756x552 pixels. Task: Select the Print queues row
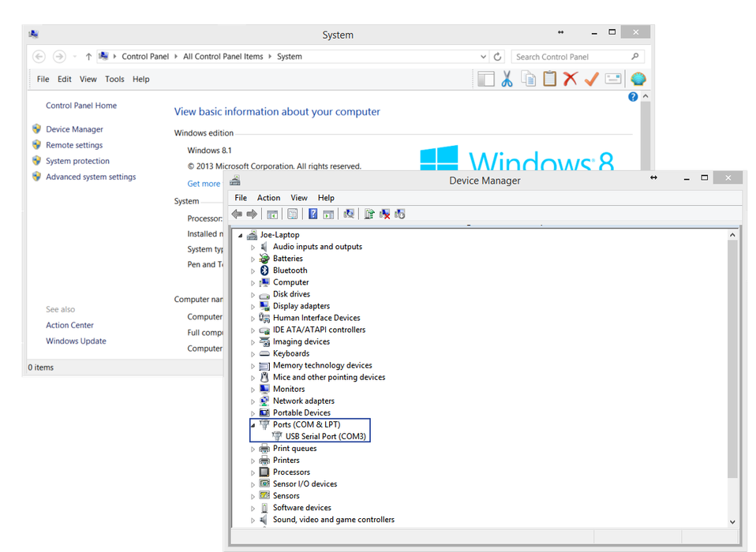click(x=294, y=449)
